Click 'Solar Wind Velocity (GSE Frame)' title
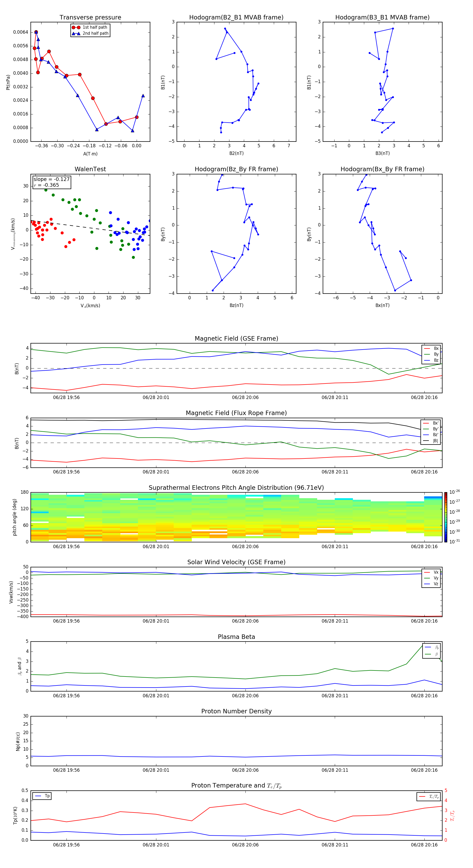The width and height of the screenshot is (473, 868). point(236,562)
